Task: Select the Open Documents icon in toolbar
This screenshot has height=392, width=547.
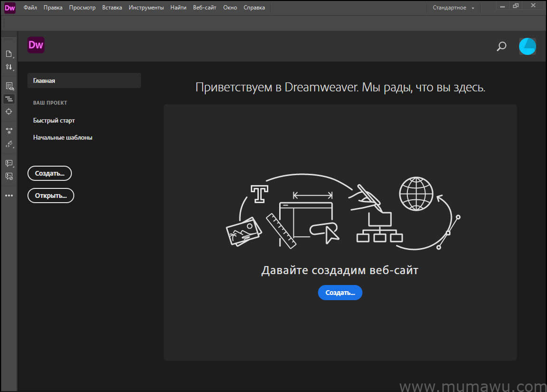Action: [9, 53]
